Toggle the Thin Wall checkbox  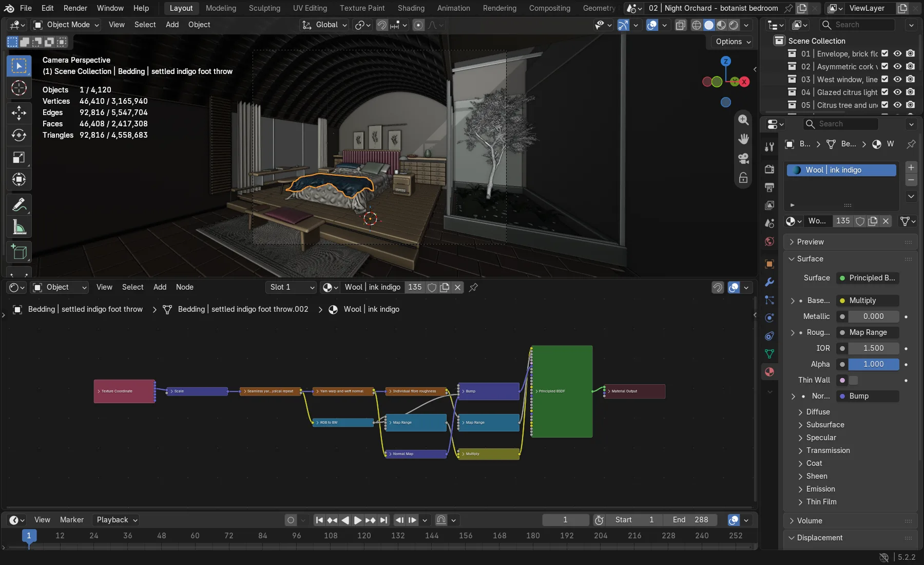[853, 380]
